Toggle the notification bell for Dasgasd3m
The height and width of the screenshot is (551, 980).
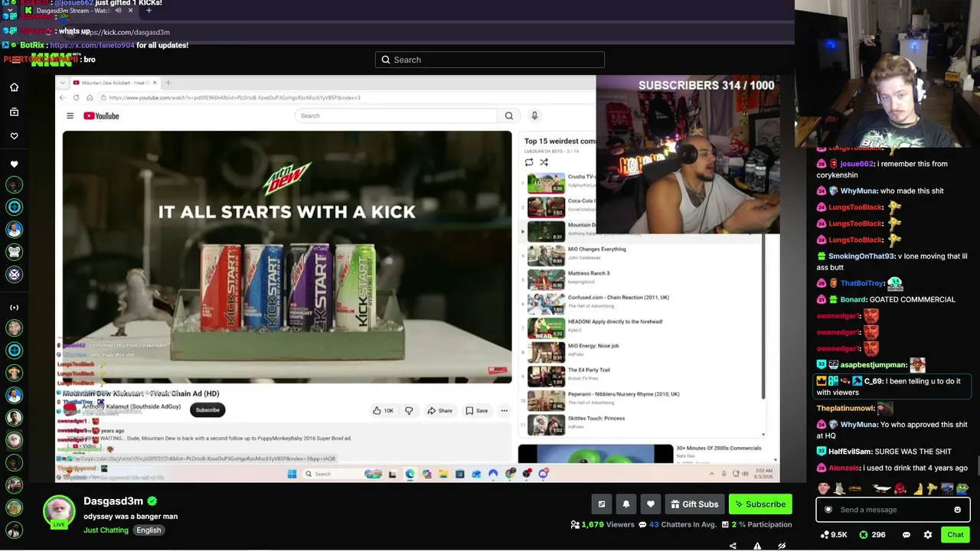pos(626,504)
